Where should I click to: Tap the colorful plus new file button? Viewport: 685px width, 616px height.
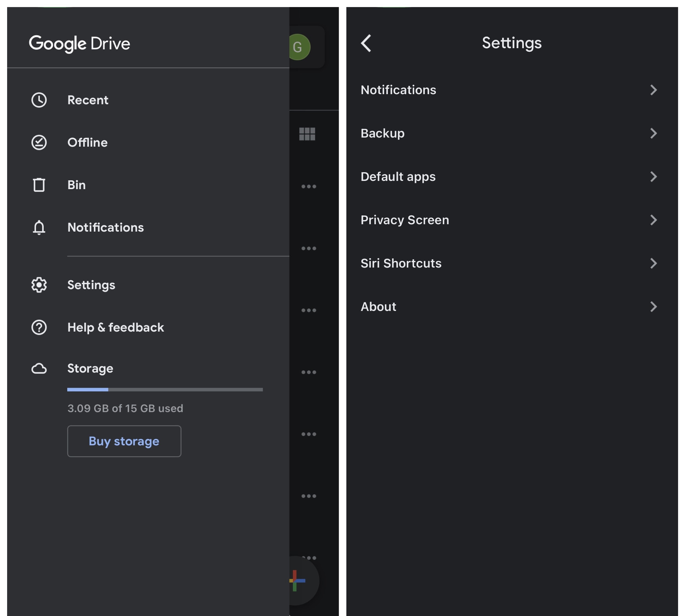[298, 580]
